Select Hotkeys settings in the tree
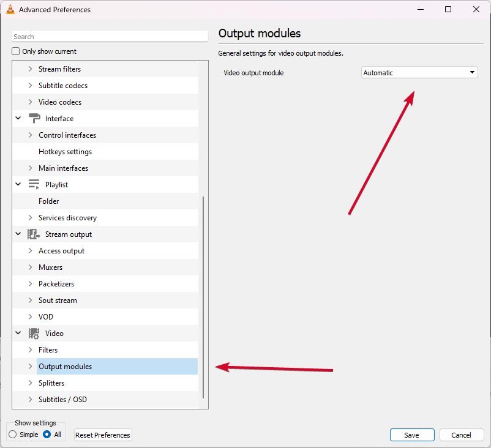 coord(65,152)
